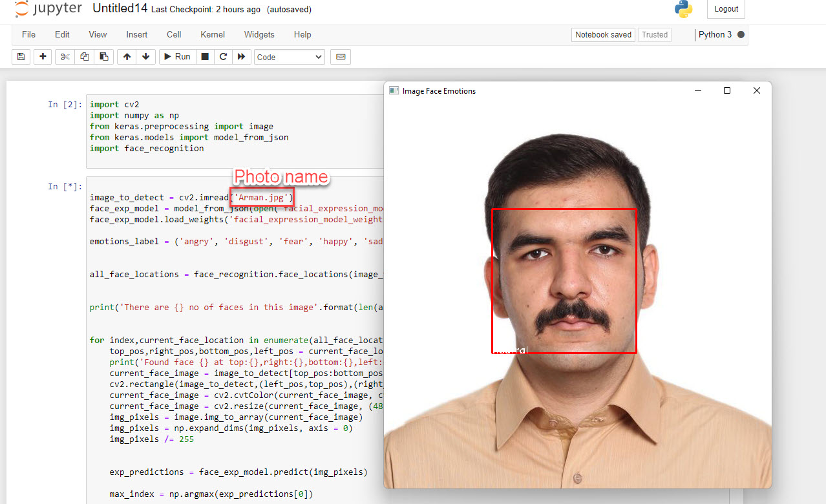Click the Run all cells fast-forward icon
The width and height of the screenshot is (826, 504).
pyautogui.click(x=240, y=56)
